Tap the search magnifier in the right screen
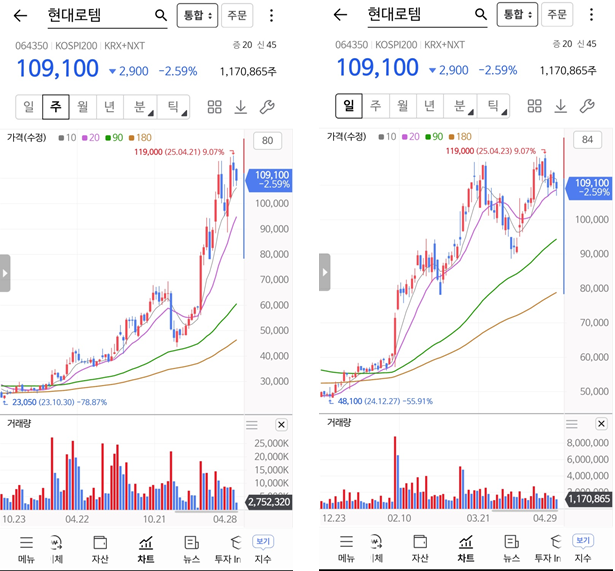The height and width of the screenshot is (571, 615). tap(480, 15)
